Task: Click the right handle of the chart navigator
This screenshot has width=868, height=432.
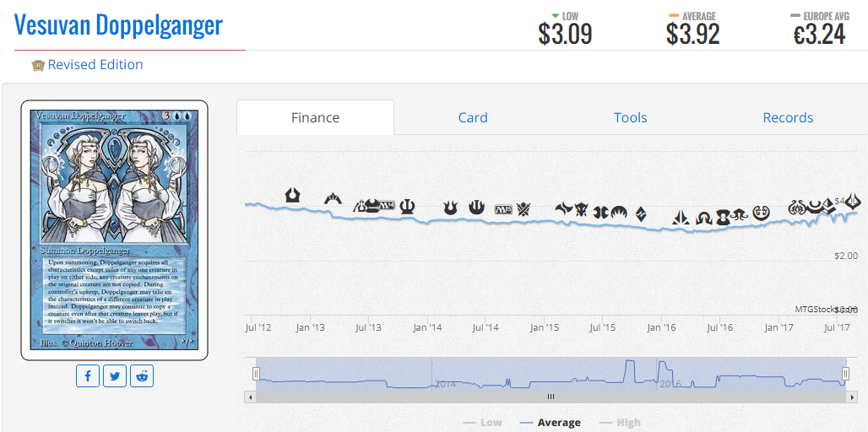Action: click(x=845, y=374)
